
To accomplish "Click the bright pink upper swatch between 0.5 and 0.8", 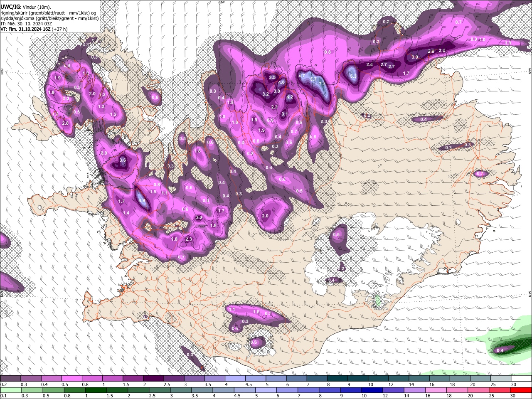I will pos(71,379).
